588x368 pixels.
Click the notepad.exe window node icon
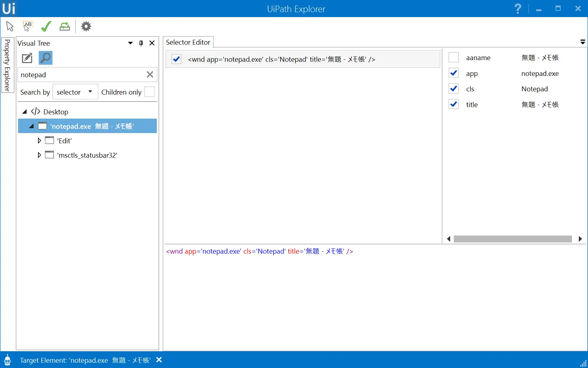pyautogui.click(x=43, y=126)
